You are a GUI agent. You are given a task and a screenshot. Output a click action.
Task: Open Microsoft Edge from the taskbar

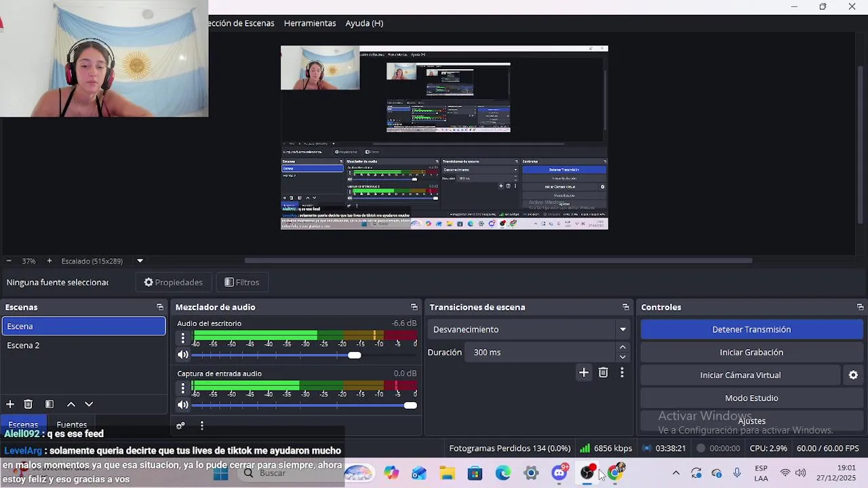tap(503, 473)
